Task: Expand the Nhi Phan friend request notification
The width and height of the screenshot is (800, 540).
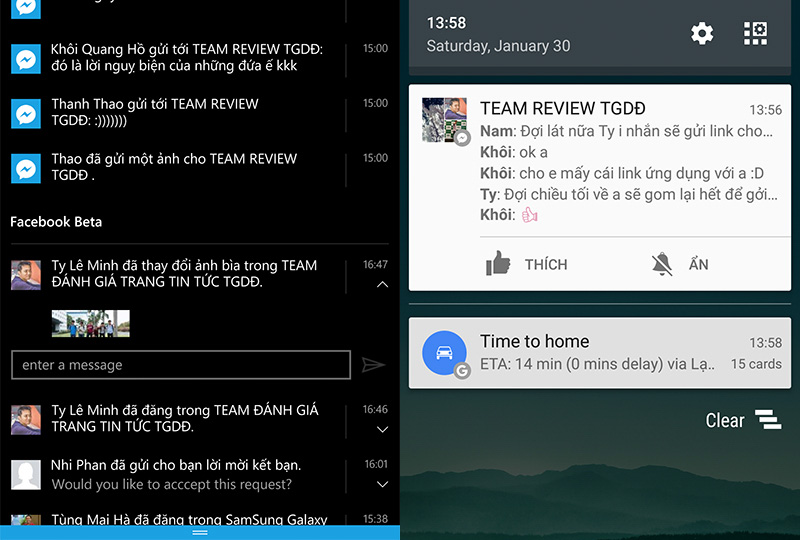Action: (382, 484)
